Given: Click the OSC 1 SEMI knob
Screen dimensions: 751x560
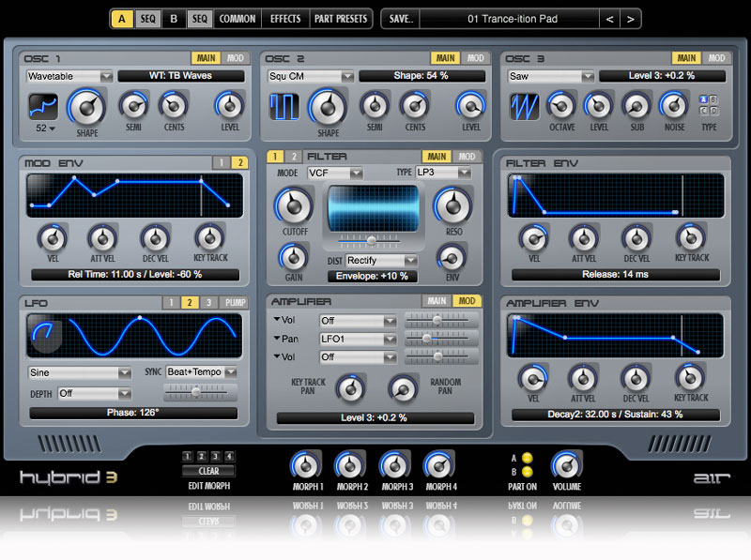Looking at the screenshot, I should click(x=133, y=106).
